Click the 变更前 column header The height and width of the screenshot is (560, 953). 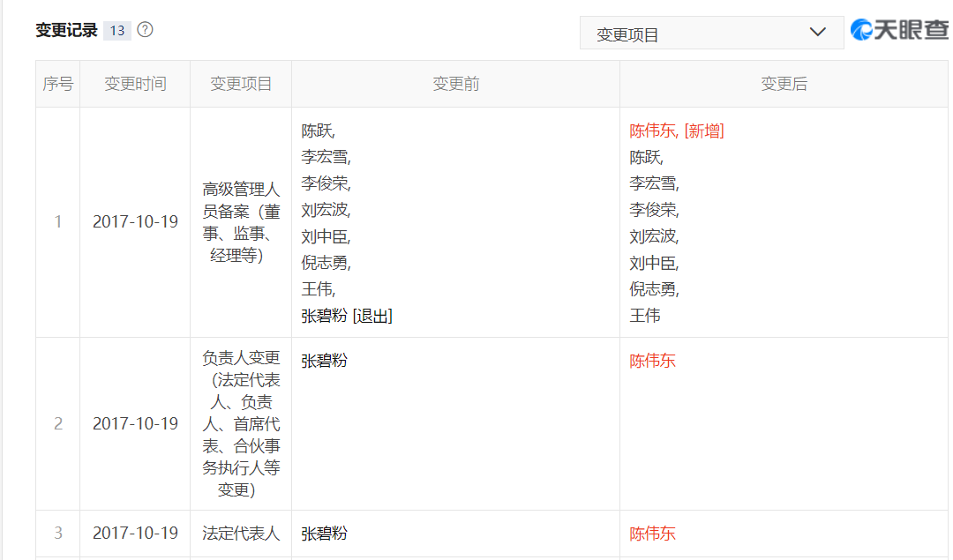pos(455,84)
